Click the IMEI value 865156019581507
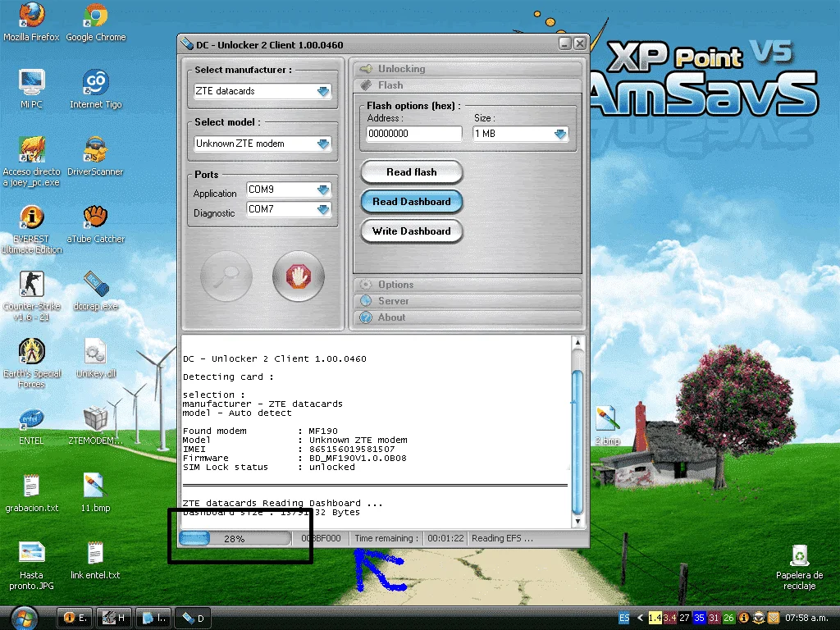This screenshot has height=630, width=840. pyautogui.click(x=352, y=449)
